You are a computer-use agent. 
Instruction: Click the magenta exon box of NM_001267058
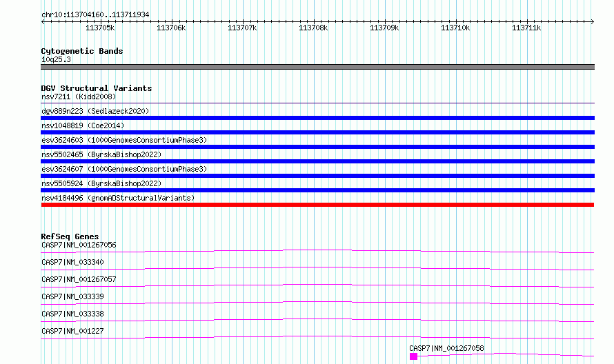coord(413,356)
